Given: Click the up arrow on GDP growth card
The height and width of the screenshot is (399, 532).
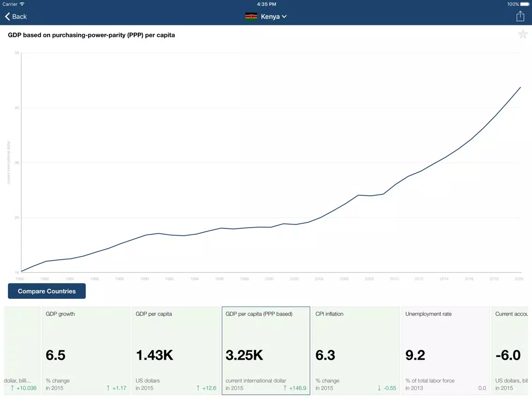Looking at the screenshot, I should (108, 388).
